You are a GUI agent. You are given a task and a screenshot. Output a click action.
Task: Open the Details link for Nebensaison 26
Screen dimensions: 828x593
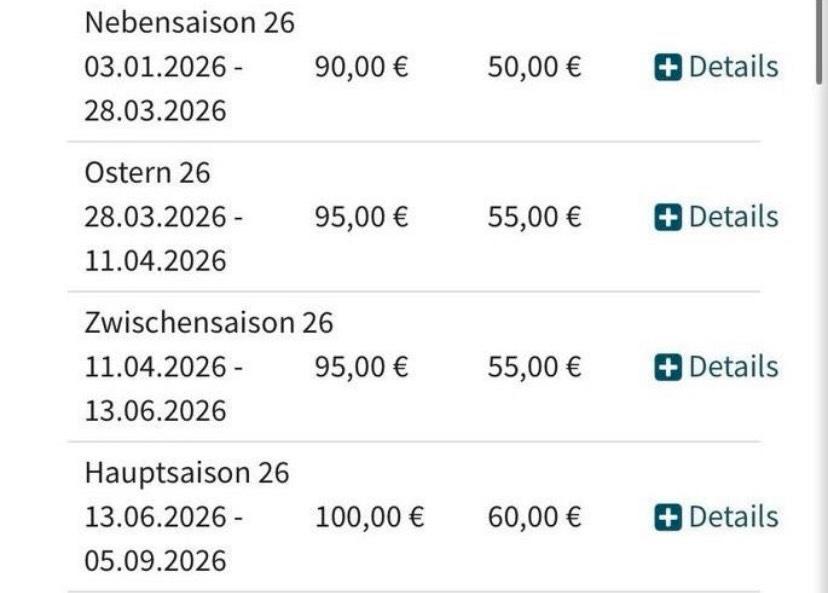tap(733, 67)
